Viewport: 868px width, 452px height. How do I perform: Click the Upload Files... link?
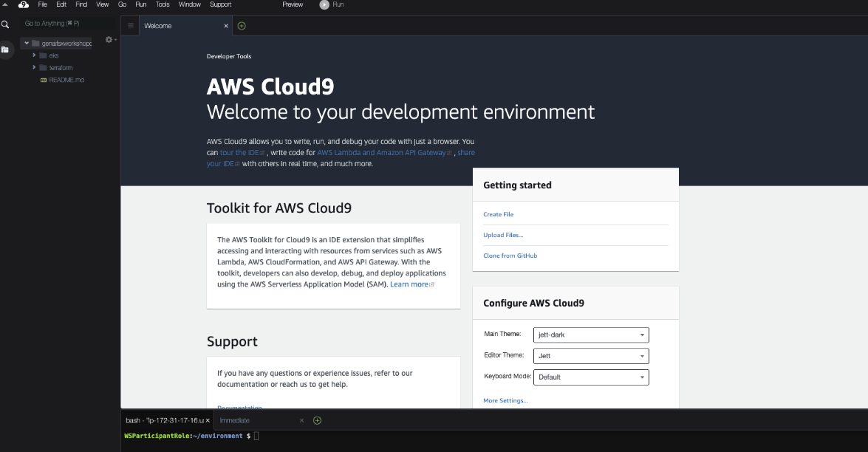point(503,235)
